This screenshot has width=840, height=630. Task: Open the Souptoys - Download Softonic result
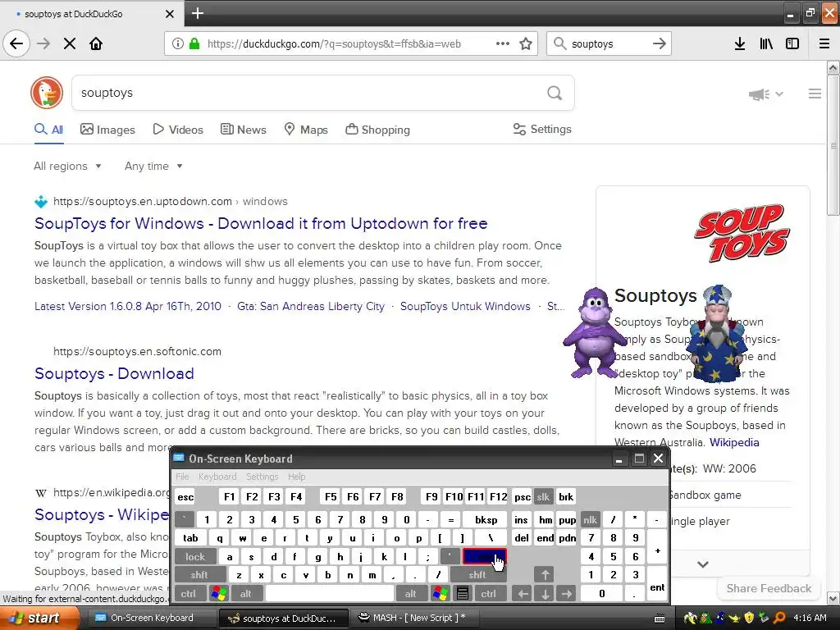[114, 373]
